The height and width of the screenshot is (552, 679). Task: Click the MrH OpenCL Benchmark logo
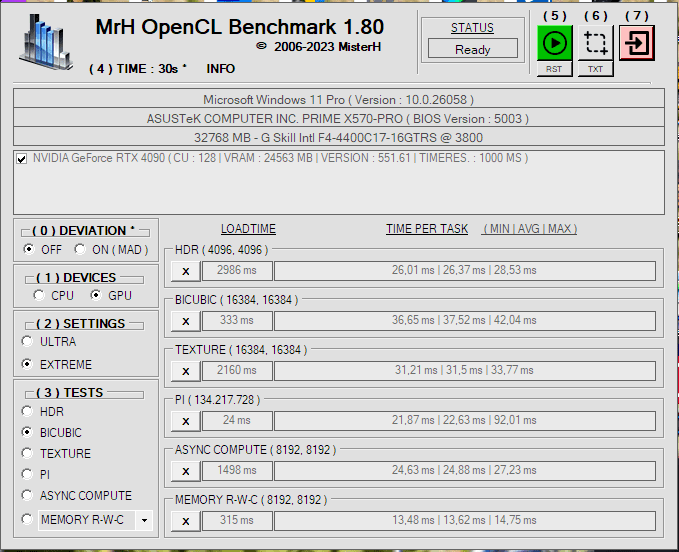coord(45,42)
